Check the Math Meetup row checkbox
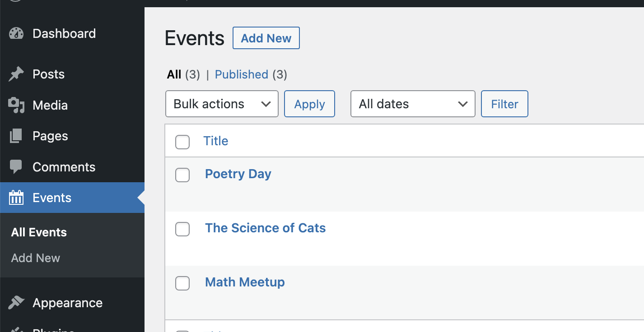 tap(182, 283)
